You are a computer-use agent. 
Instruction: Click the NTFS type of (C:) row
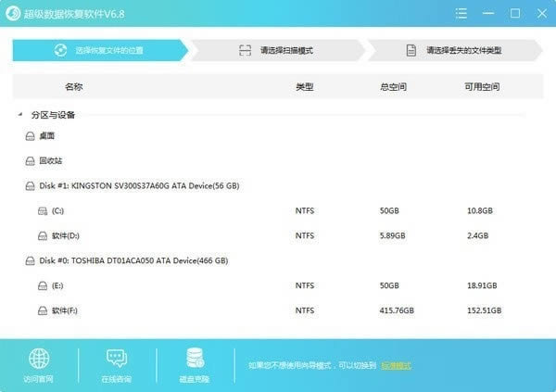pos(305,210)
